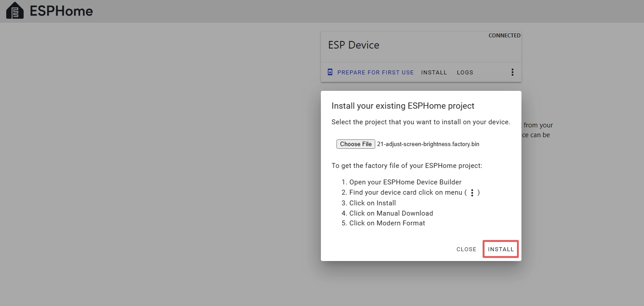This screenshot has height=306, width=644.
Task: Click the CONNECTED status label
Action: pyautogui.click(x=504, y=36)
